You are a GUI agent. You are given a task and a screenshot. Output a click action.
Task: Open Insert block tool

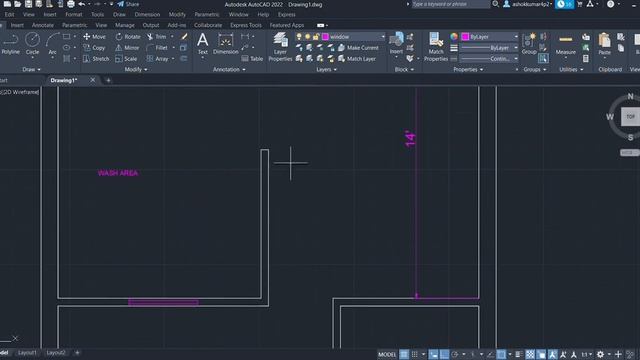pyautogui.click(x=396, y=44)
